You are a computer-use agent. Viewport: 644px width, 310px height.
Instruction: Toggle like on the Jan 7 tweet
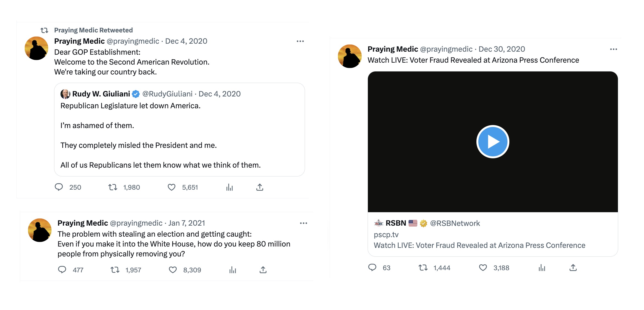pos(173,270)
